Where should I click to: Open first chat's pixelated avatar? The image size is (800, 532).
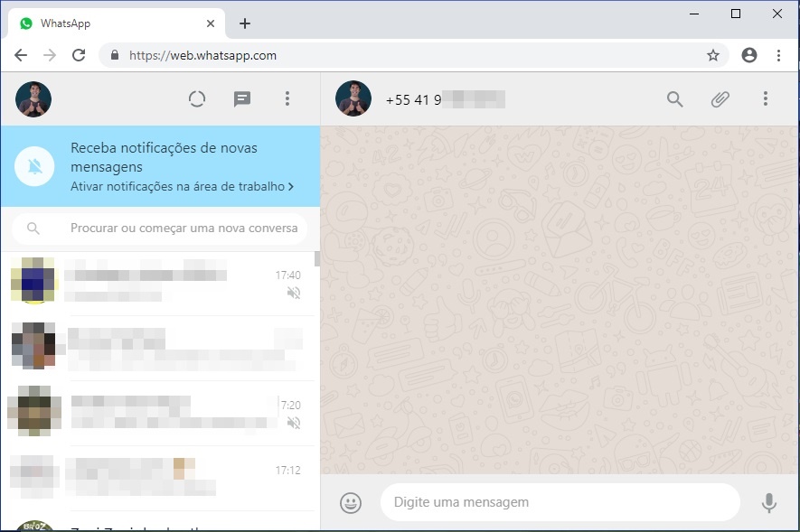33,280
